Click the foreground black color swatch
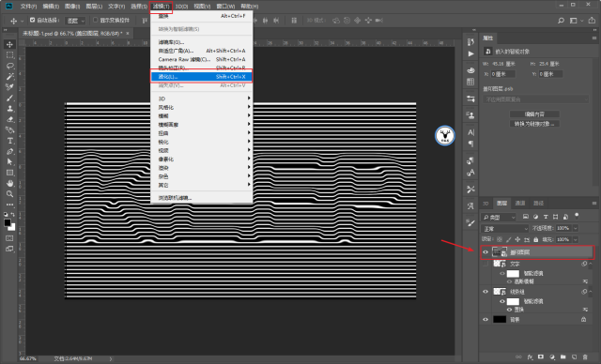This screenshot has width=601, height=364. click(x=8, y=222)
